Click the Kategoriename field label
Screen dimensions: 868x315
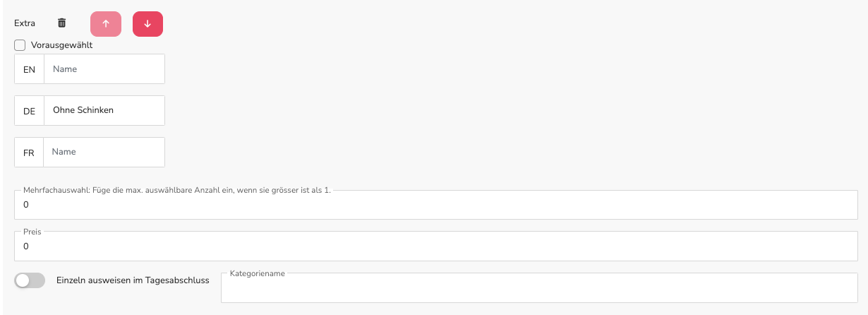tap(258, 273)
